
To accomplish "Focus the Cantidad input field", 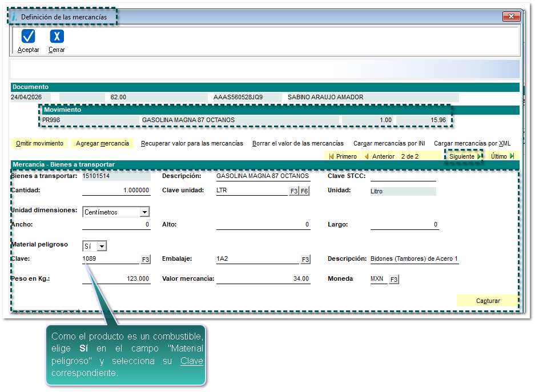I will pyautogui.click(x=116, y=190).
